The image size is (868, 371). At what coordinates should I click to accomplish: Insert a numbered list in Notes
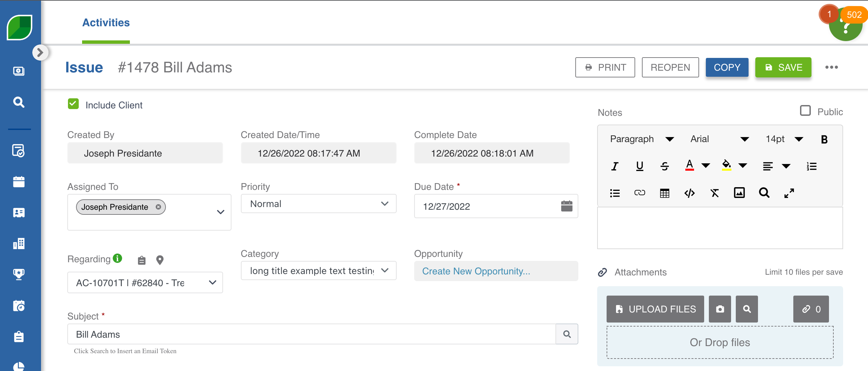click(x=811, y=166)
